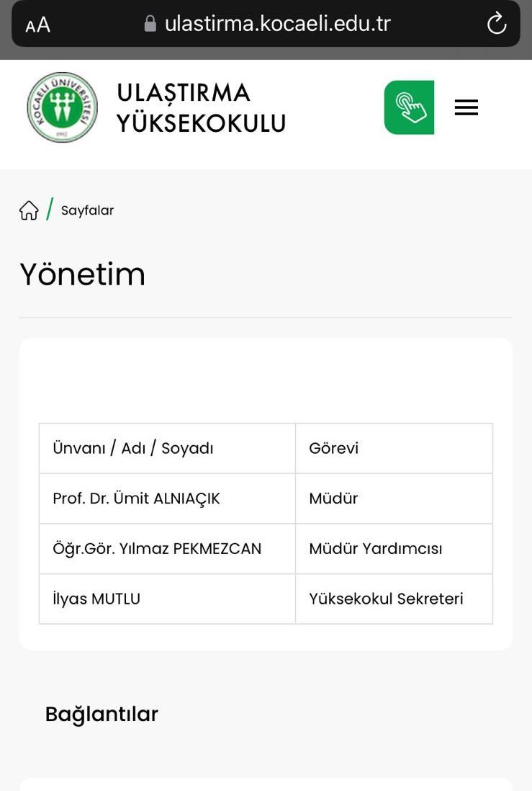Tap the Prof. Dr. Ümit ALNIAÇIK cell
The image size is (532, 791).
[136, 499]
